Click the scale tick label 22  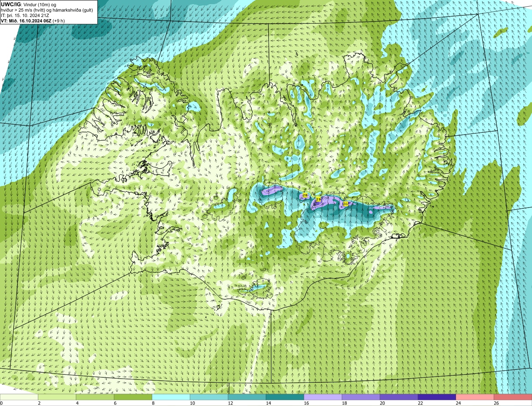point(420,403)
